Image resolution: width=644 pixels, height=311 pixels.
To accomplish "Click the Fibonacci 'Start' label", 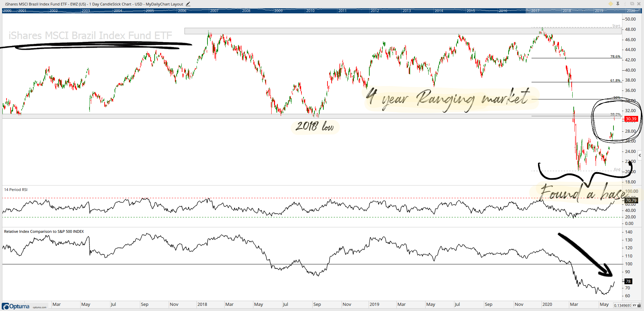I will [616, 26].
